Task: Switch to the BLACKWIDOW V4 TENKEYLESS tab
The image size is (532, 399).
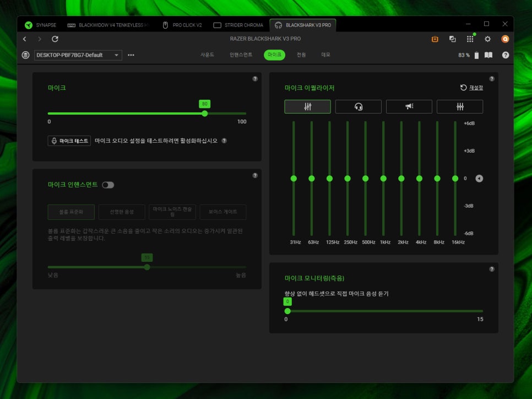Action: click(108, 25)
